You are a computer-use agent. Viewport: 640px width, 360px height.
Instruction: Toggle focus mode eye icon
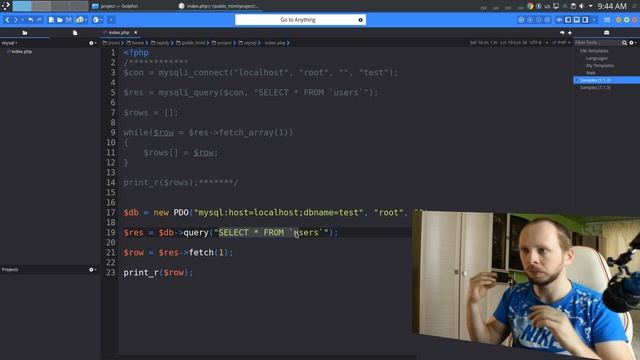560,20
